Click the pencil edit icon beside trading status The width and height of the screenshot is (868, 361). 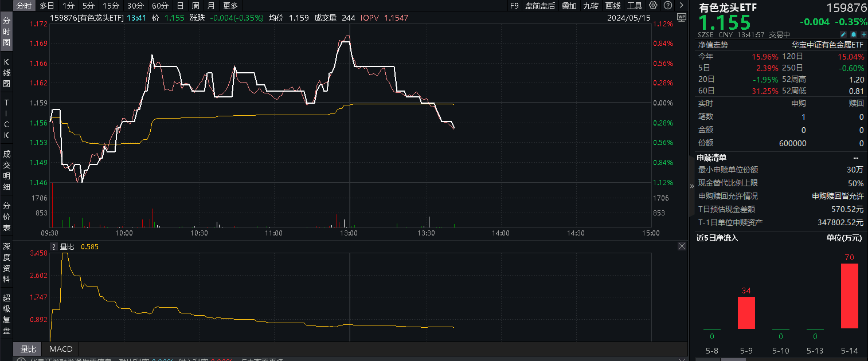(844, 34)
